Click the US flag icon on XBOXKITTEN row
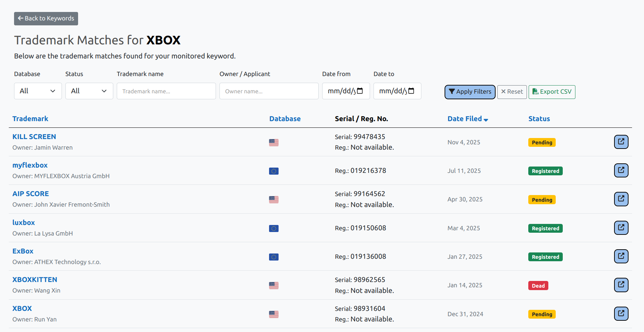 pos(274,286)
